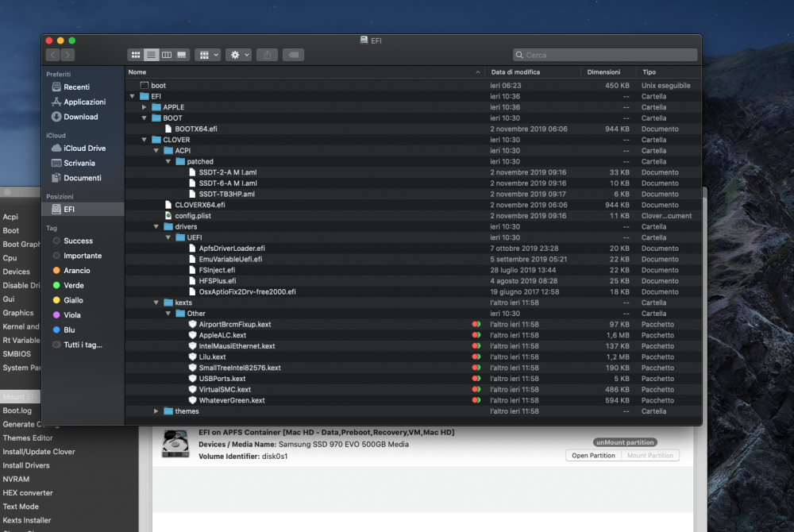Viewport: 794px width, 532px height.
Task: Open the Install Drivers tool
Action: pyautogui.click(x=26, y=465)
